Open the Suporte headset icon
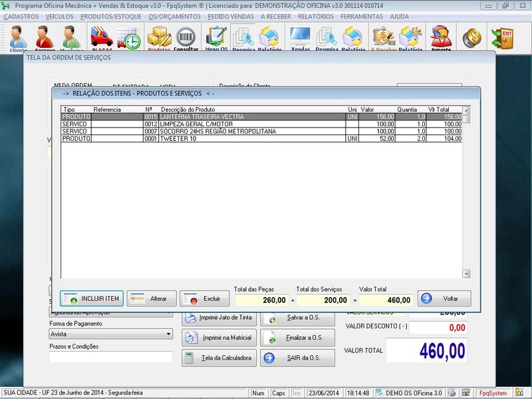 (x=441, y=38)
